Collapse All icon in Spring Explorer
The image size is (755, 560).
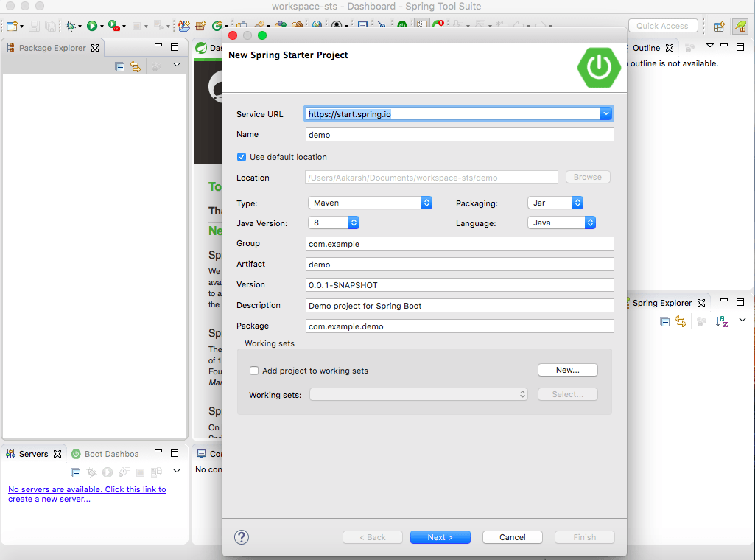pos(665,322)
